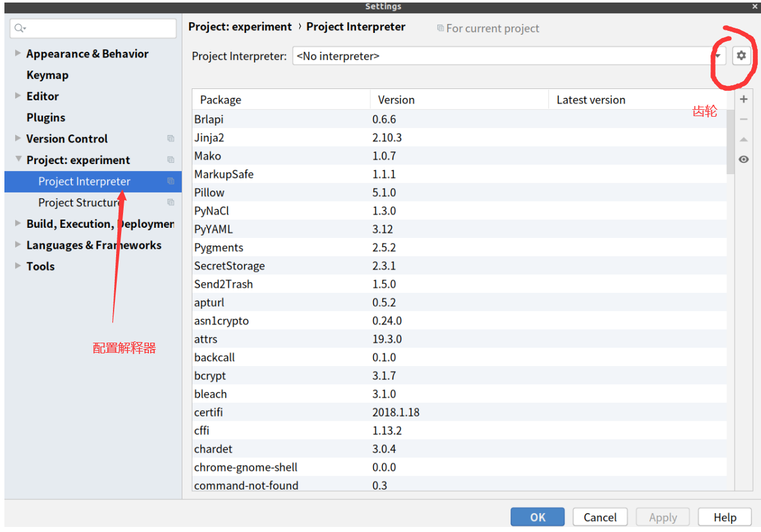761x532 pixels.
Task: Expand the Version Control section
Action: pos(18,138)
